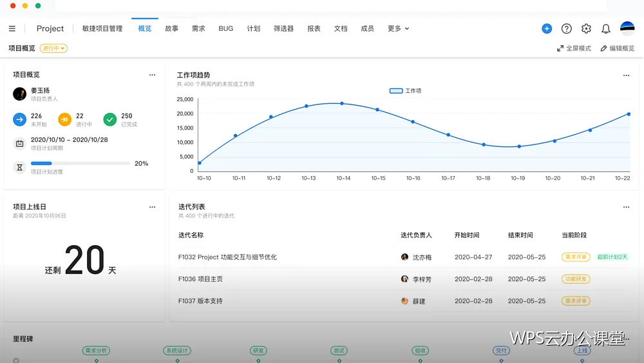Click the blue plus create button
This screenshot has height=363, width=644.
pos(547,28)
